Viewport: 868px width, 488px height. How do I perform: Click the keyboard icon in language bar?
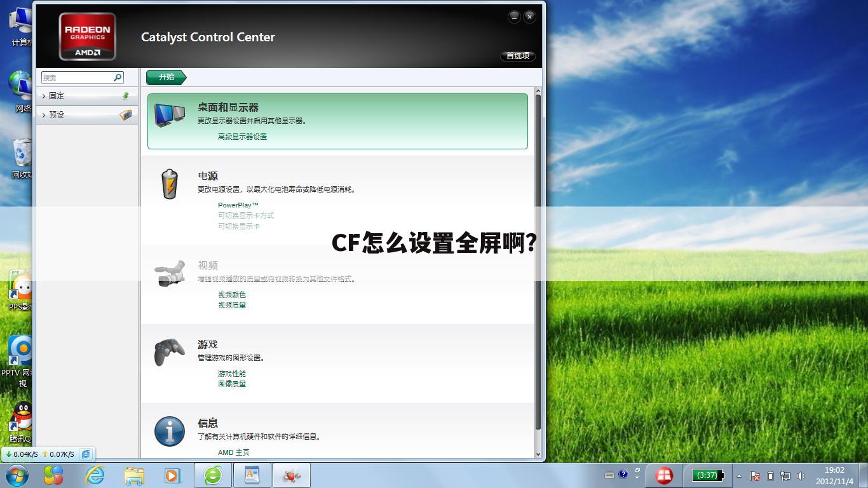tap(609, 475)
